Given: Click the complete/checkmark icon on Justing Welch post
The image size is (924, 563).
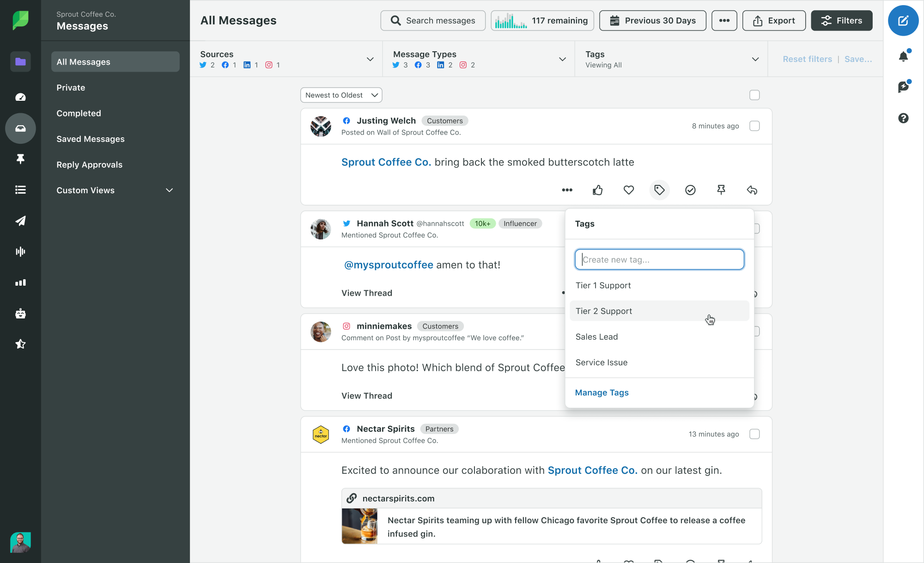Looking at the screenshot, I should [690, 190].
